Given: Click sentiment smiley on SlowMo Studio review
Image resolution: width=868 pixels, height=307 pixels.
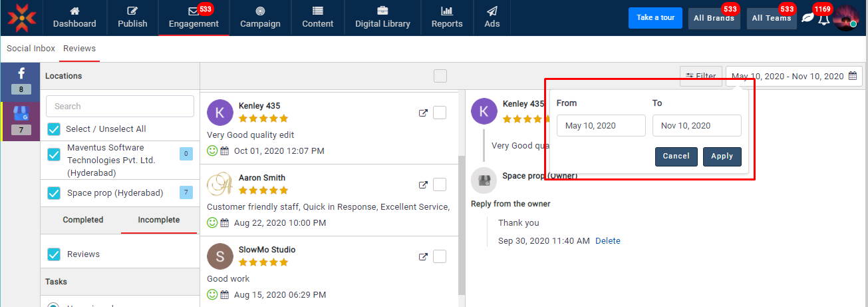Looking at the screenshot, I should [x=212, y=294].
